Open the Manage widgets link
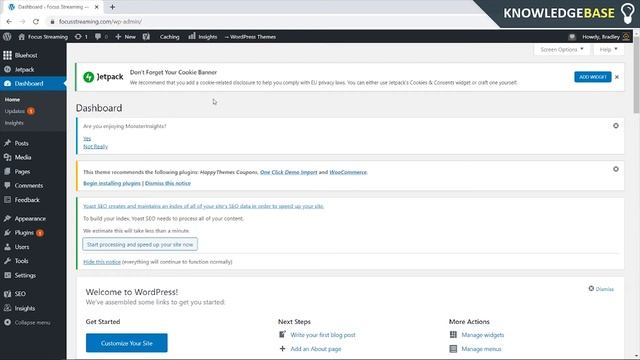 tap(483, 335)
